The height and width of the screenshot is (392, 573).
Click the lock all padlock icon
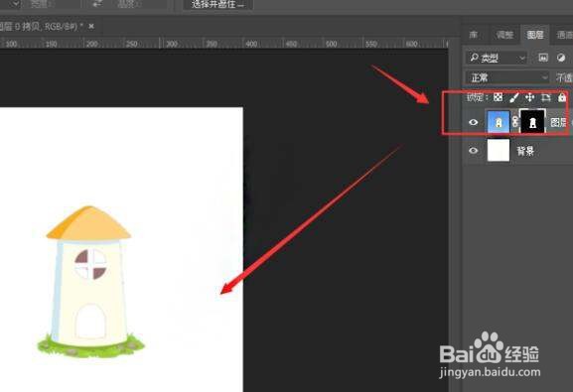click(x=562, y=97)
